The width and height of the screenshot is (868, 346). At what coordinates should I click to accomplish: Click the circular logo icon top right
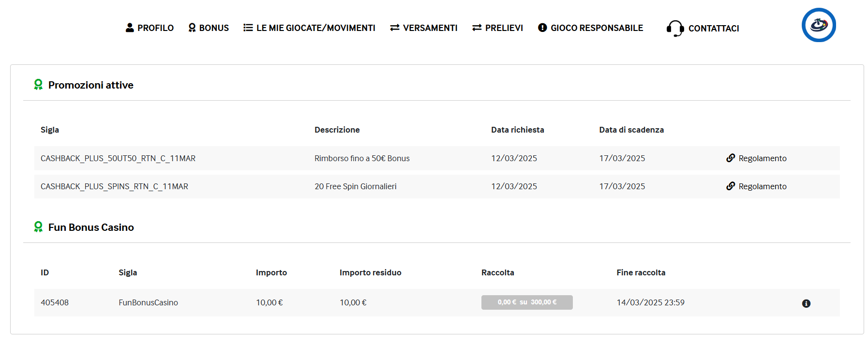[818, 25]
